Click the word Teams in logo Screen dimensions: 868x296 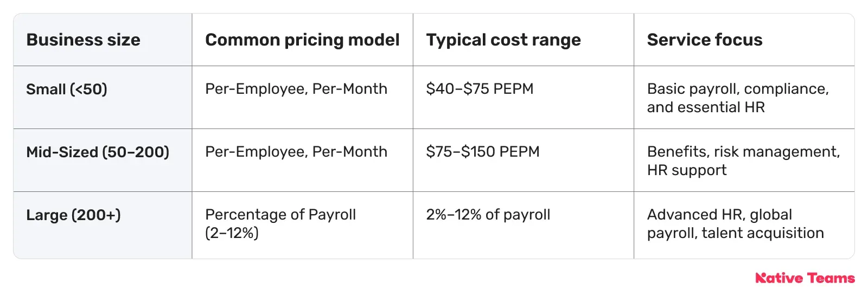pos(830,278)
